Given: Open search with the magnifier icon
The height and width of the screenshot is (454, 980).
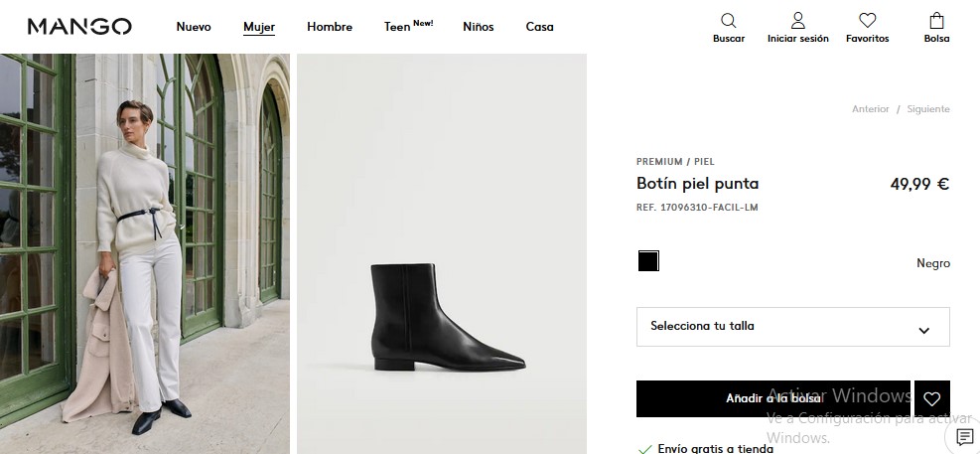Looking at the screenshot, I should [x=729, y=21].
